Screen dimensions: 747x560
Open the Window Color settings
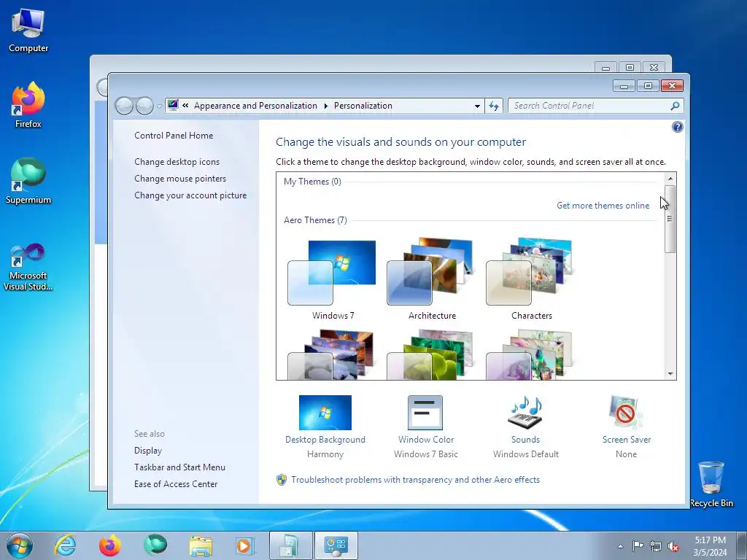[x=425, y=426]
